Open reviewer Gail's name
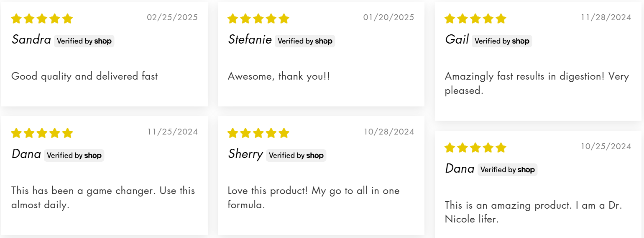644x238 pixels. coord(457,40)
